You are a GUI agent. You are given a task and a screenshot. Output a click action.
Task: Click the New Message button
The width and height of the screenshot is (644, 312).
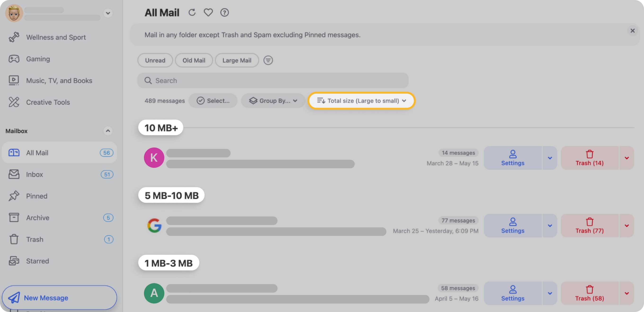tap(59, 298)
